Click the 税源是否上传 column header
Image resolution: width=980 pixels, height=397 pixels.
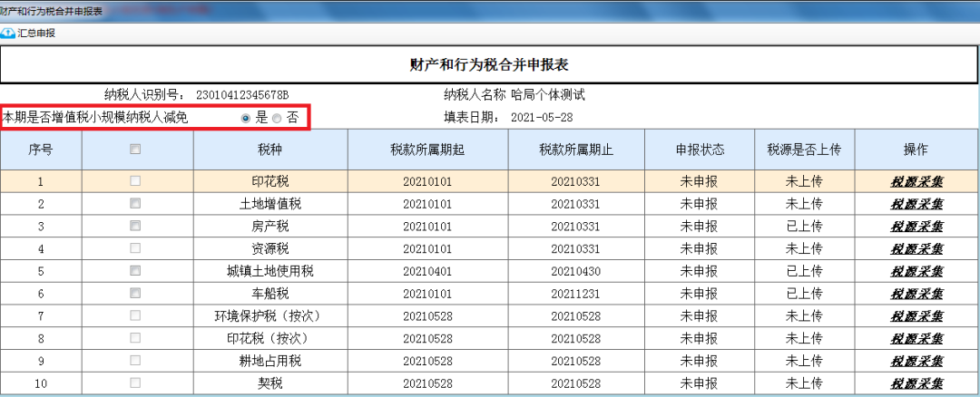[804, 150]
